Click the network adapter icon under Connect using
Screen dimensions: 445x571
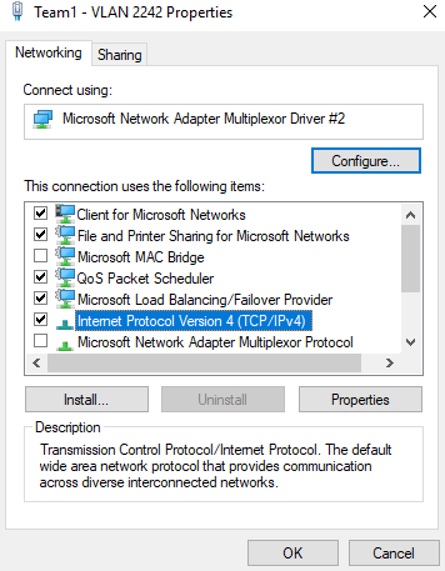(x=43, y=119)
